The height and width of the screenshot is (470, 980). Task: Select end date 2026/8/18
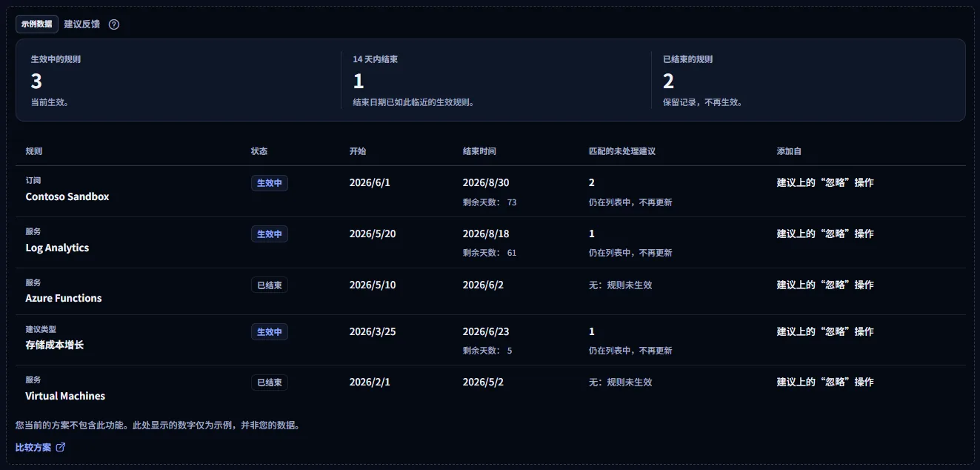click(486, 234)
